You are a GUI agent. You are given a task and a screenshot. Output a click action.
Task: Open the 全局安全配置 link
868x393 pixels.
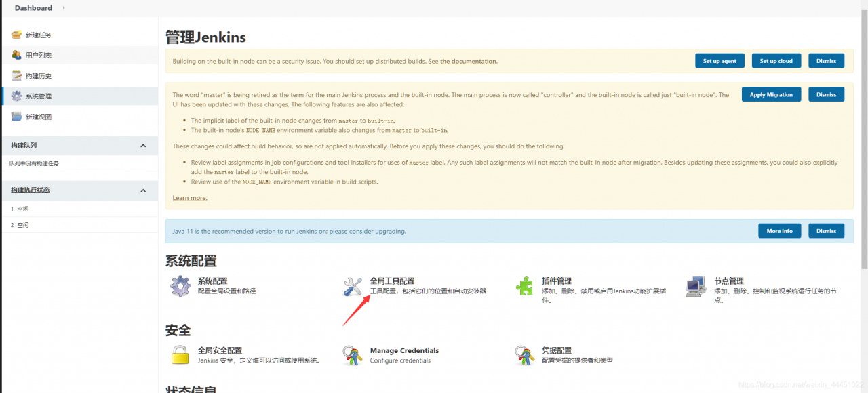pos(220,350)
